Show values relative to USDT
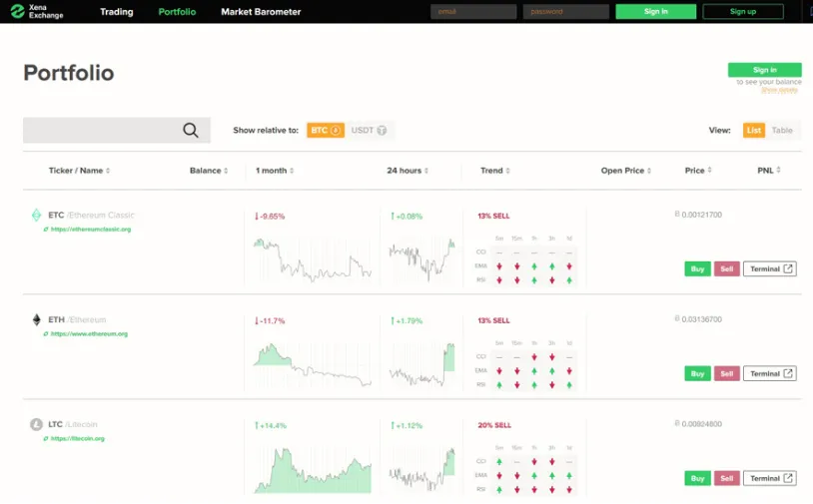 click(369, 130)
